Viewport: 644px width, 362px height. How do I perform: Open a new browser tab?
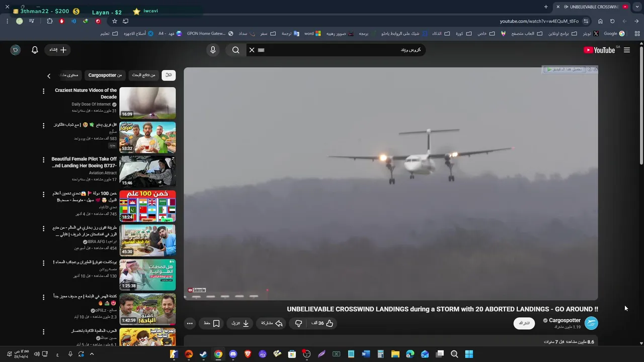pyautogui.click(x=546, y=7)
